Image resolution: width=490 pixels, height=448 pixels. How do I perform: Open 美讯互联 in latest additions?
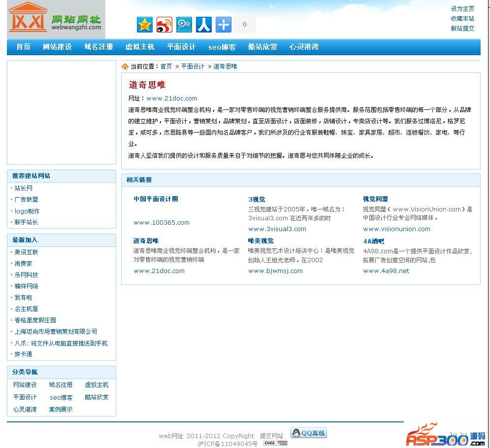click(x=26, y=252)
